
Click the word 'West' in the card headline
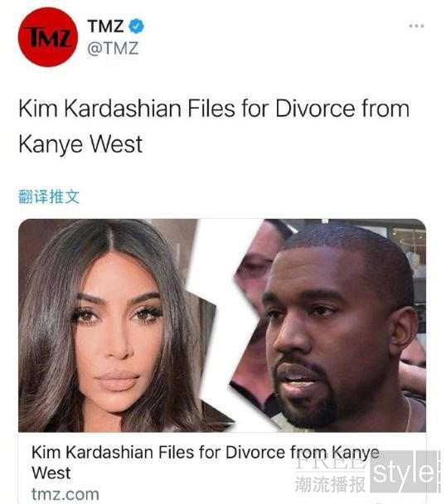click(x=51, y=473)
